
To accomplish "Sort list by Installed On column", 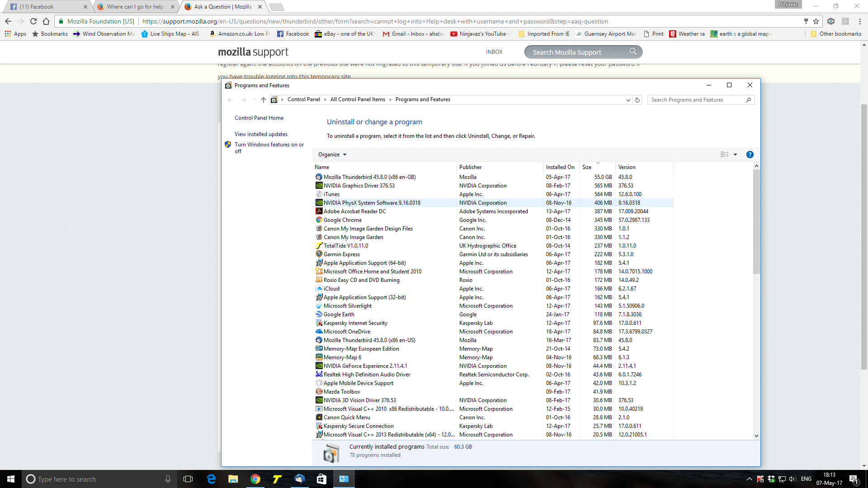I will point(560,167).
